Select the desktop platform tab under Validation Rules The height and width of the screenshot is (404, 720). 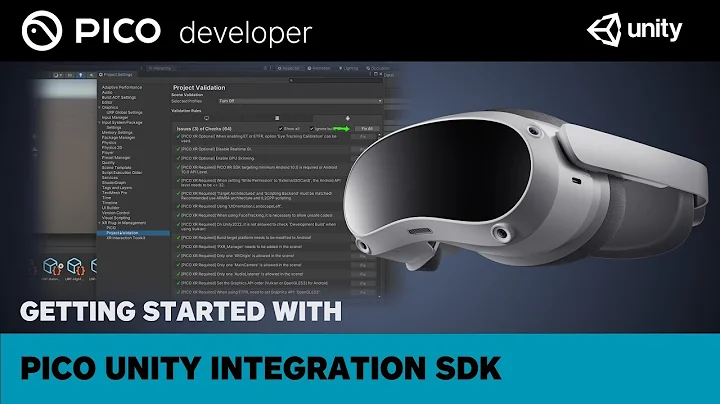click(x=207, y=118)
